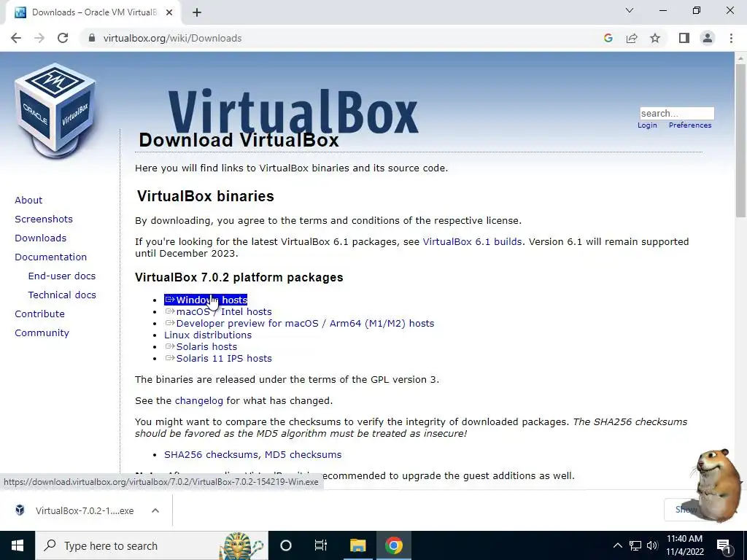Click the VirtualBox cube logo
The width and height of the screenshot is (747, 560).
pos(55,111)
